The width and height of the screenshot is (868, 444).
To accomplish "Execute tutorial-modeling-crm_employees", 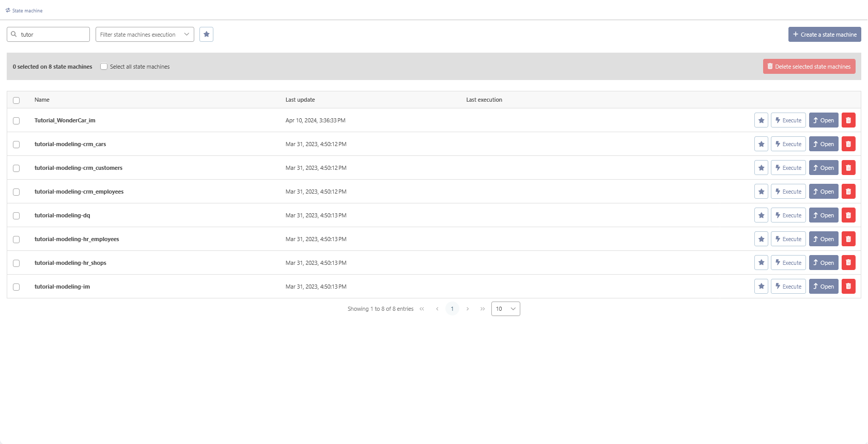I will pyautogui.click(x=788, y=192).
